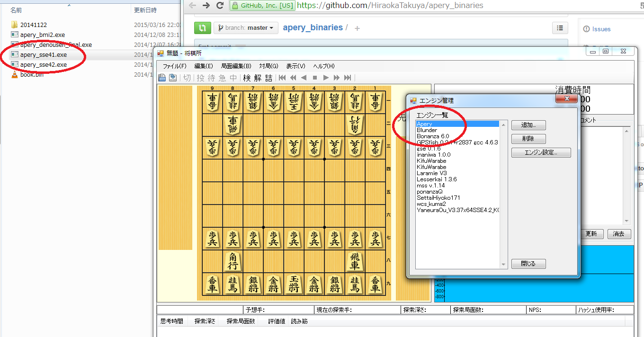Screen dimensions: 644x337
Task: Click the list view icon on GitHub page
Action: click(560, 28)
